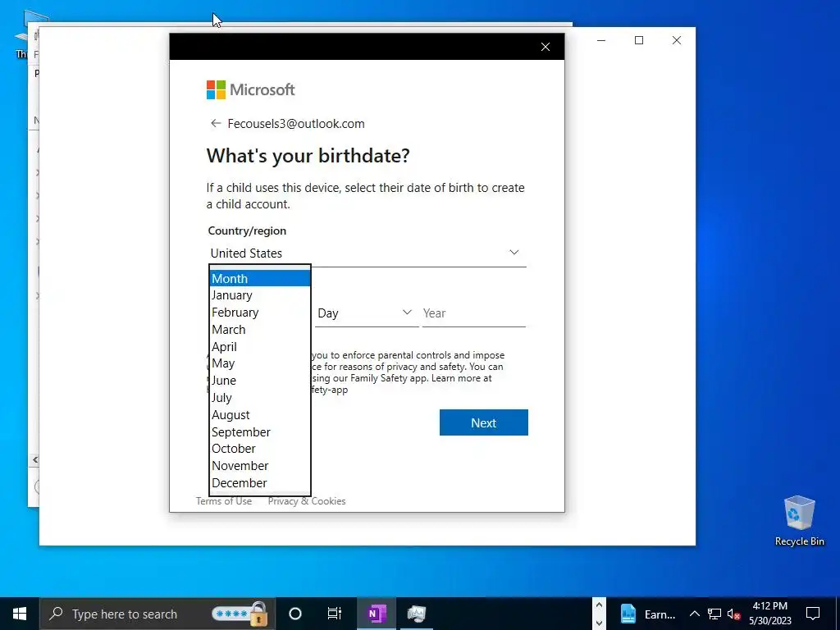Screen dimensions: 840x630
Task: Click the muted volume tray icon
Action: [734, 614]
